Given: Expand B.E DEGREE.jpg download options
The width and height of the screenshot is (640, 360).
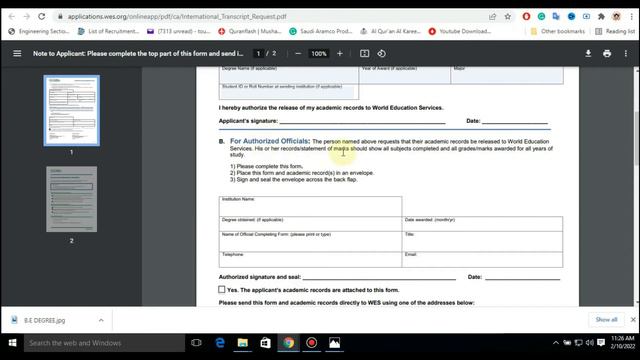Looking at the screenshot, I should [x=101, y=320].
